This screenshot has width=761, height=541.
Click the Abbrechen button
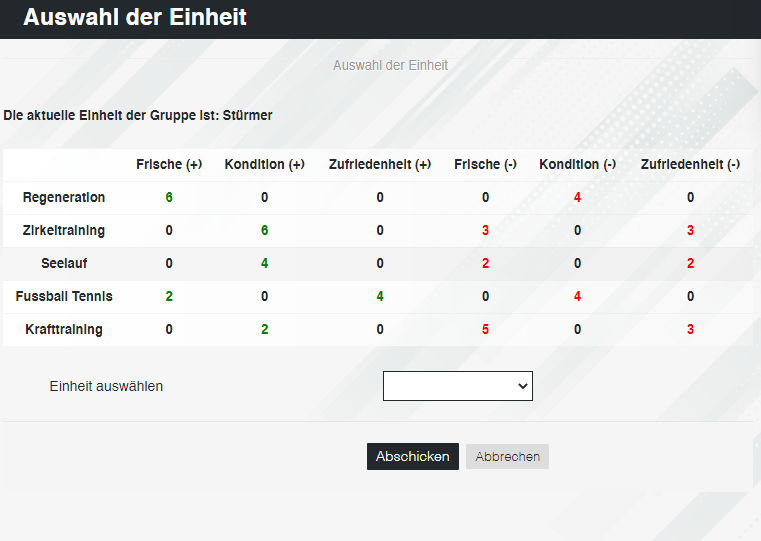click(507, 457)
